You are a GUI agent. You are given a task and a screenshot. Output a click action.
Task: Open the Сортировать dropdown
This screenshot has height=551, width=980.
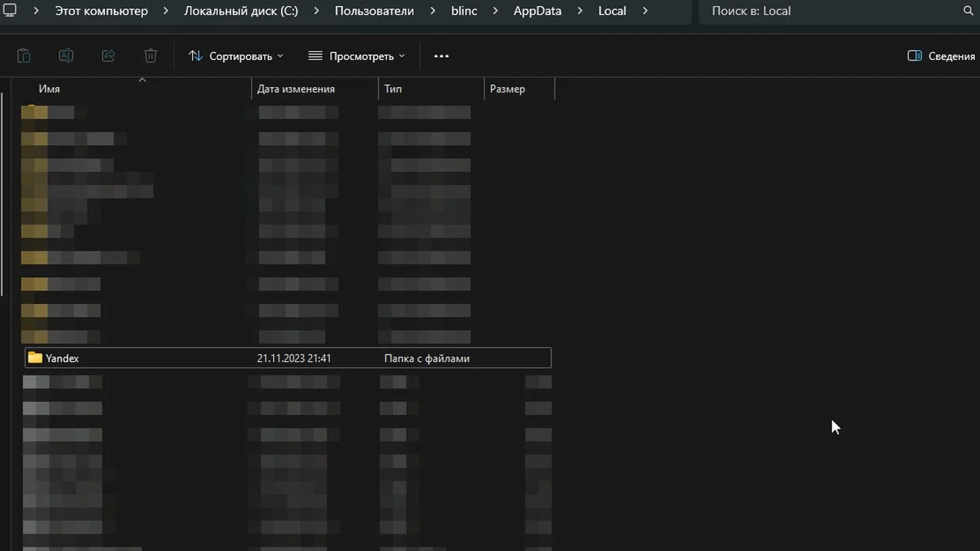pos(236,56)
